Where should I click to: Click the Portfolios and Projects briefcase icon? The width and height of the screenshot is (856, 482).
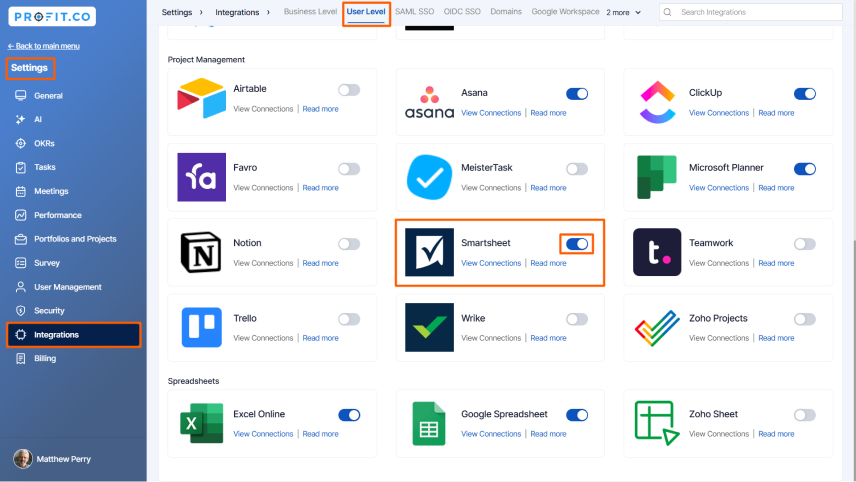coord(21,239)
